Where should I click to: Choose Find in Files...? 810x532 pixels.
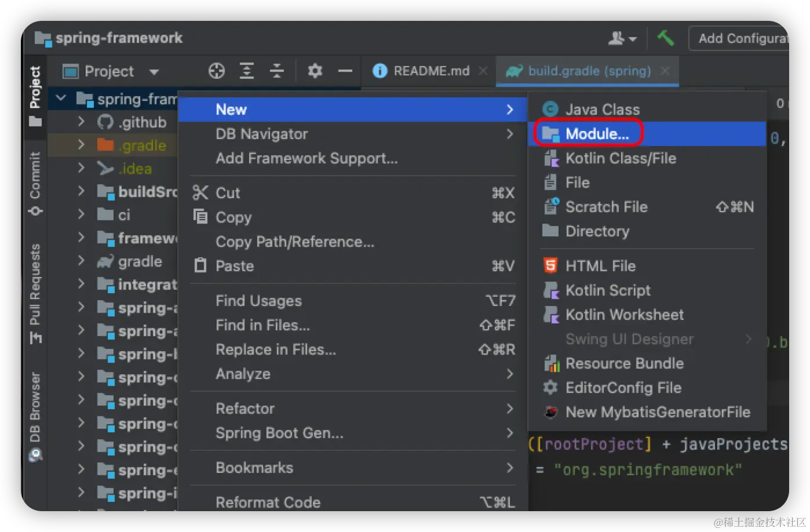coord(352,325)
